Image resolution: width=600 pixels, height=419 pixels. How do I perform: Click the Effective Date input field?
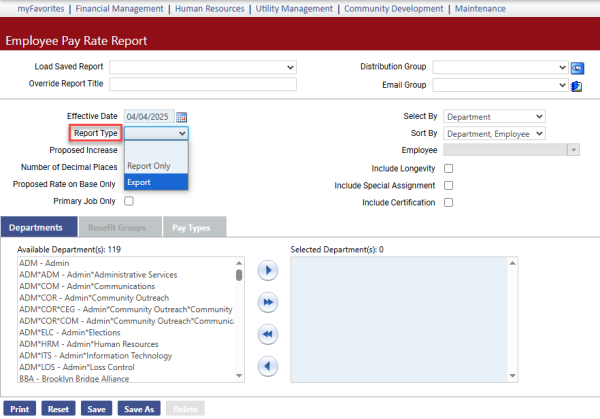click(x=149, y=117)
